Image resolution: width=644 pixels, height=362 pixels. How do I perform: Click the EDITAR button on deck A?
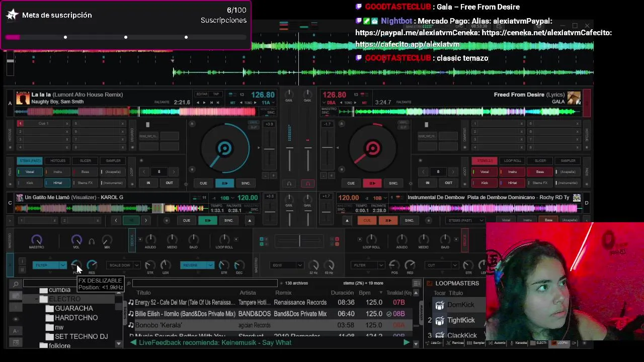pyautogui.click(x=202, y=95)
